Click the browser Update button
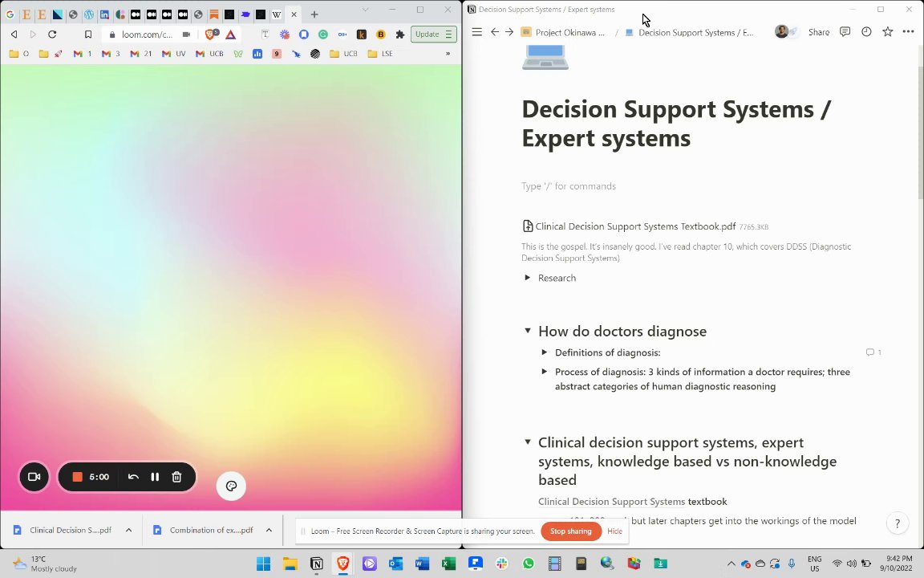The image size is (924, 578). (x=434, y=35)
